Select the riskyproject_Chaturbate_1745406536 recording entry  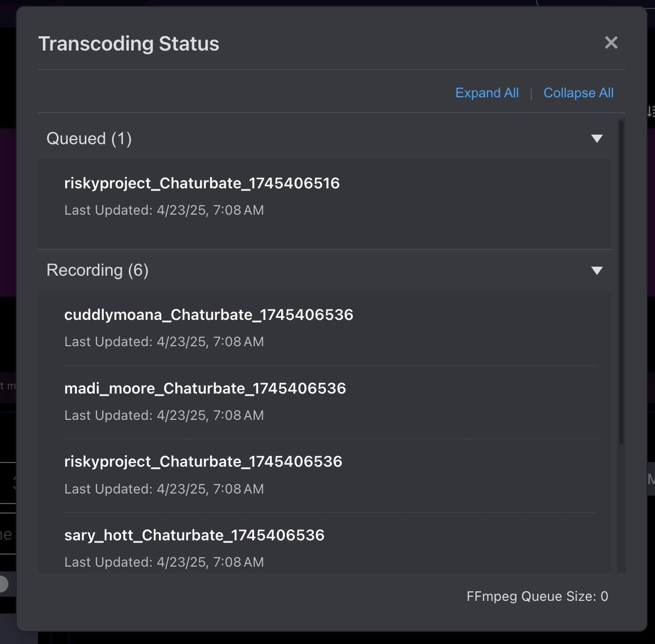click(x=203, y=461)
